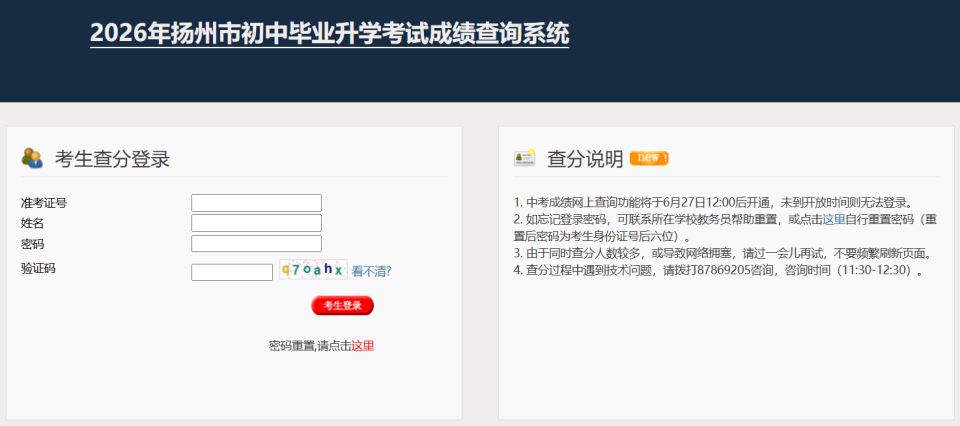Click the 考生查分登录 heading

click(112, 159)
